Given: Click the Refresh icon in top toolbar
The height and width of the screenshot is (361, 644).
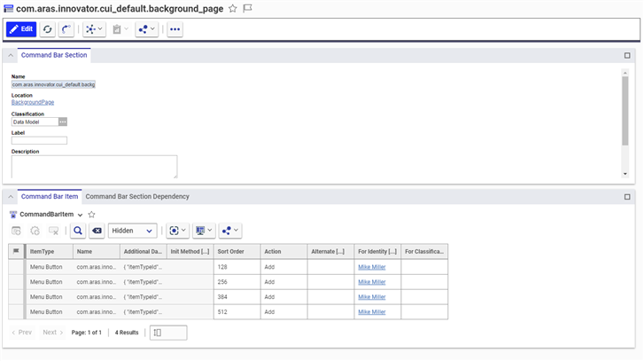Looking at the screenshot, I should 47,29.
